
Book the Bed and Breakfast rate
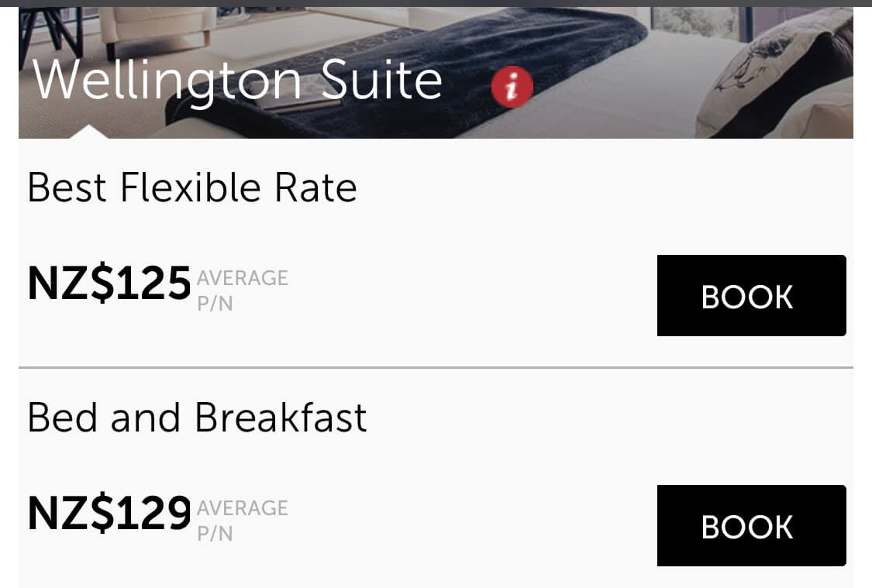[x=751, y=526]
